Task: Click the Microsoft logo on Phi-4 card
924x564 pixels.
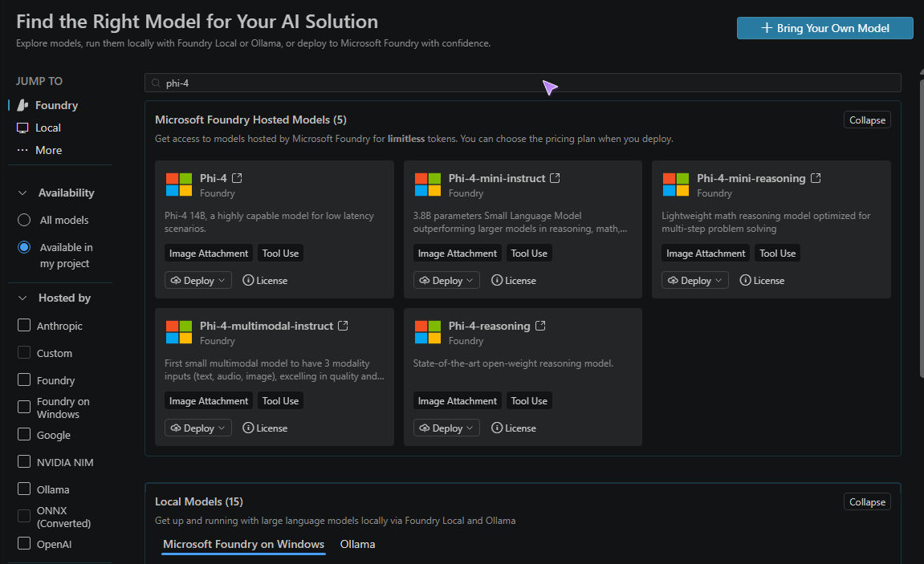Action: (179, 185)
